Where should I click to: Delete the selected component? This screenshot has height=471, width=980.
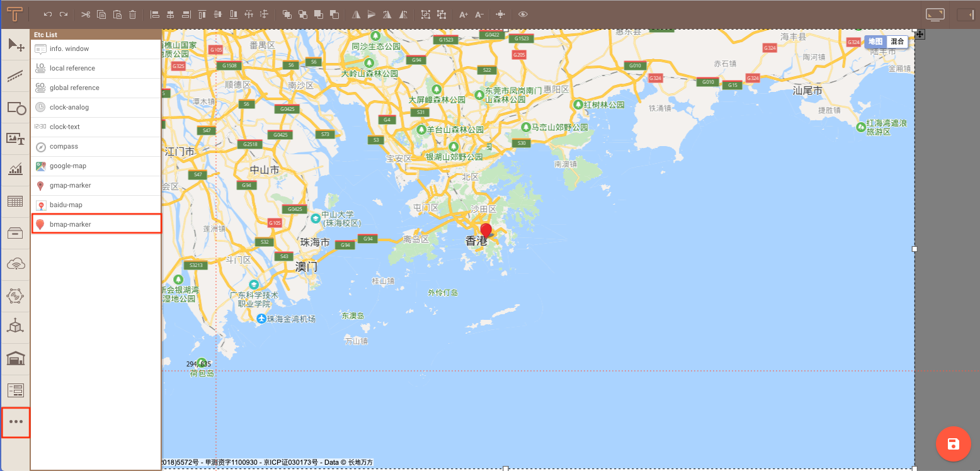pos(132,14)
